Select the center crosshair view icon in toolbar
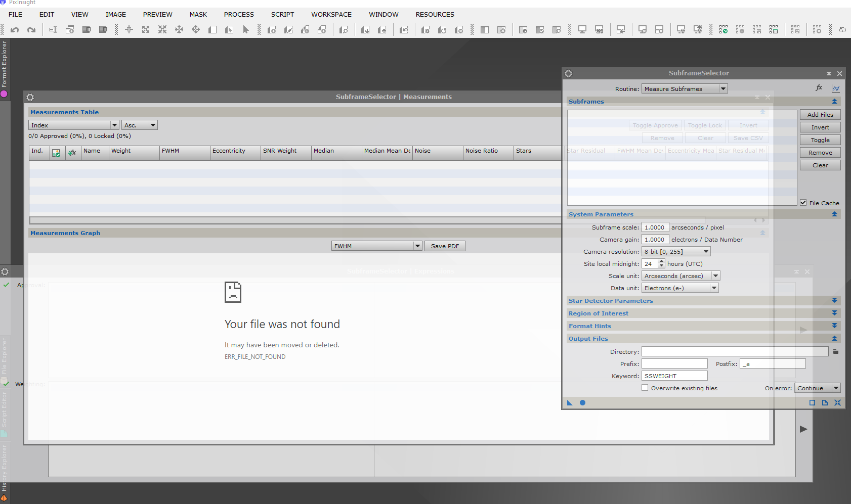Screen dimensions: 851x504 tap(129, 30)
